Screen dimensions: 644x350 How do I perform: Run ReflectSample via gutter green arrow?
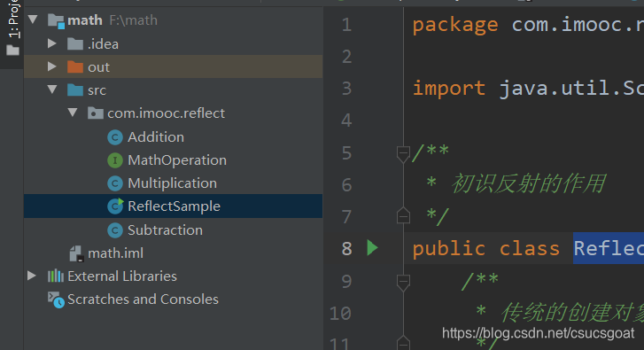(x=372, y=248)
